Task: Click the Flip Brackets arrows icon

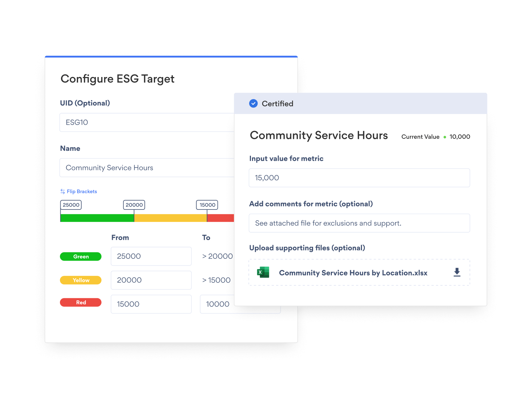Action: (x=62, y=192)
